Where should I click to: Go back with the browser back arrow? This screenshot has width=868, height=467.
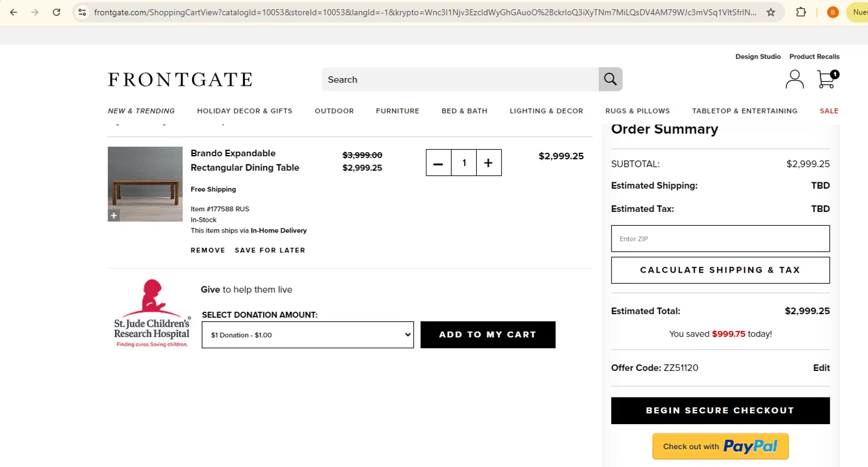tap(13, 12)
